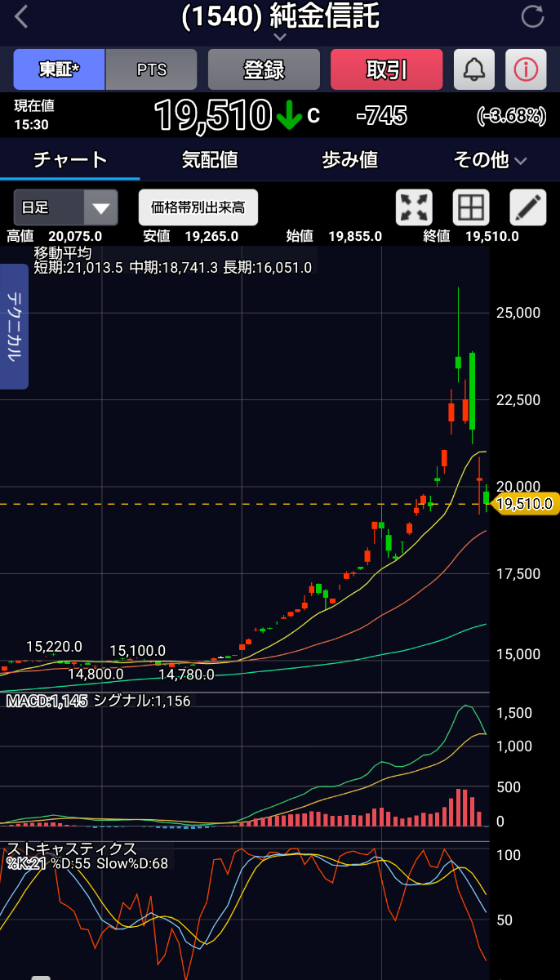Tap the 19,510.0 price marker
The image size is (560, 980).
pos(527,504)
